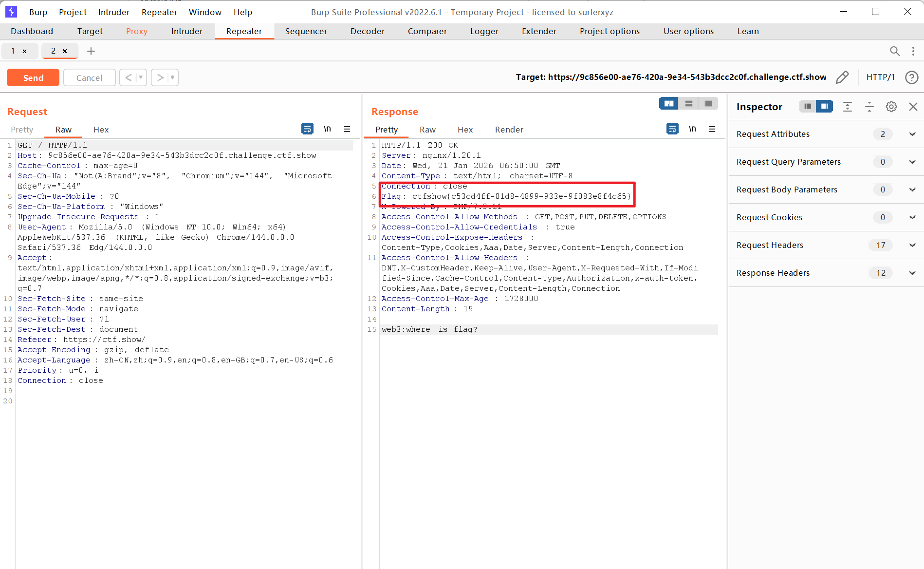
Task: Open the forward history dropdown arrow
Action: (172, 77)
